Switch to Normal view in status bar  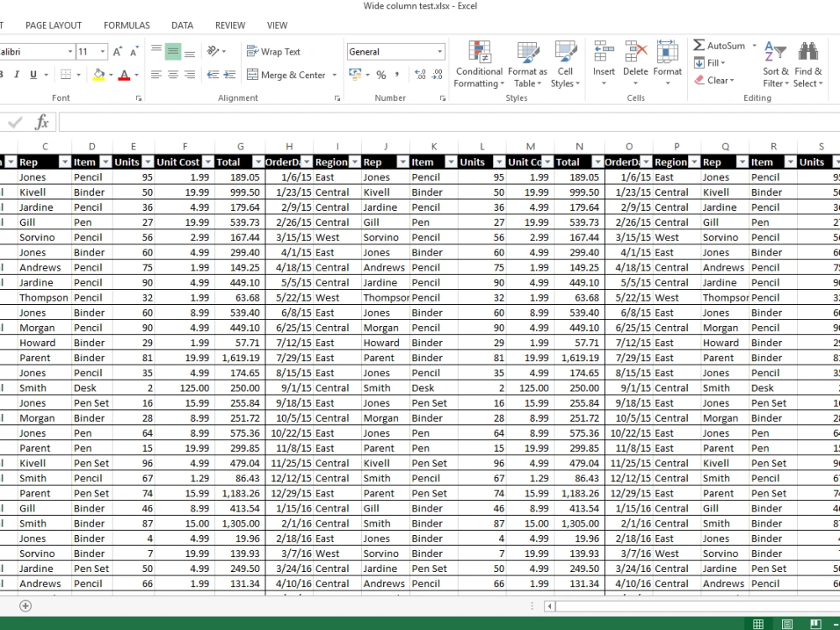coord(758,623)
